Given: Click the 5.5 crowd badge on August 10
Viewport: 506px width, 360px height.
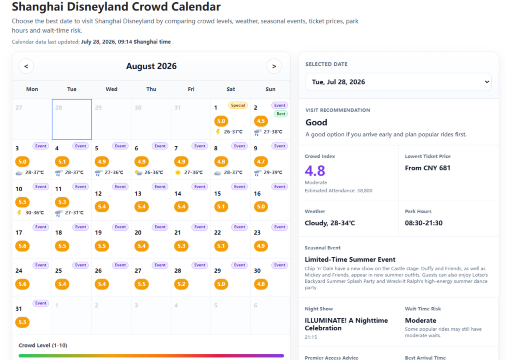Looking at the screenshot, I should (22, 202).
